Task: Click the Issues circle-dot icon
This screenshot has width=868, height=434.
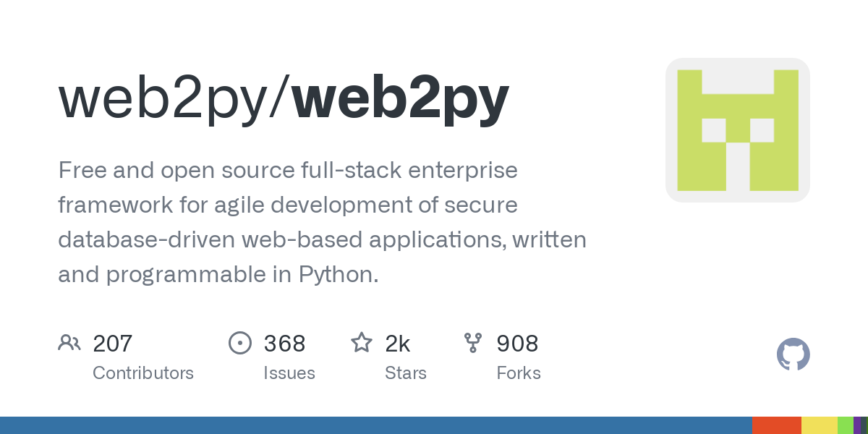Action: pos(239,342)
